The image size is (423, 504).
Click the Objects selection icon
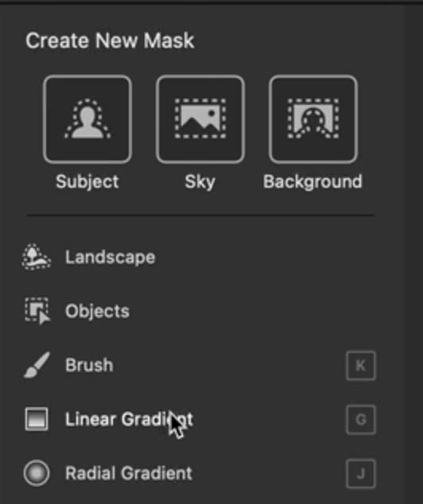click(37, 311)
